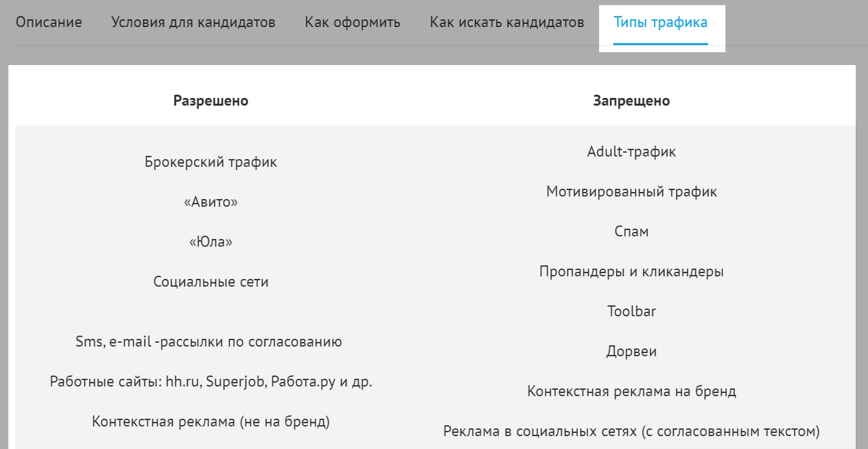The image size is (868, 449).
Task: Select the Социальные сети entry
Action: click(x=211, y=282)
